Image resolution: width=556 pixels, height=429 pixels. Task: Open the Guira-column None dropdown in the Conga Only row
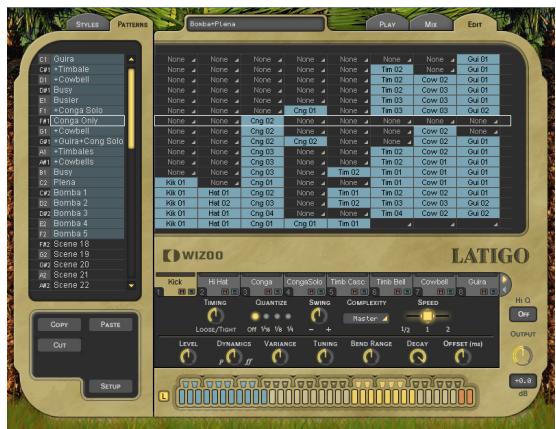click(x=478, y=121)
